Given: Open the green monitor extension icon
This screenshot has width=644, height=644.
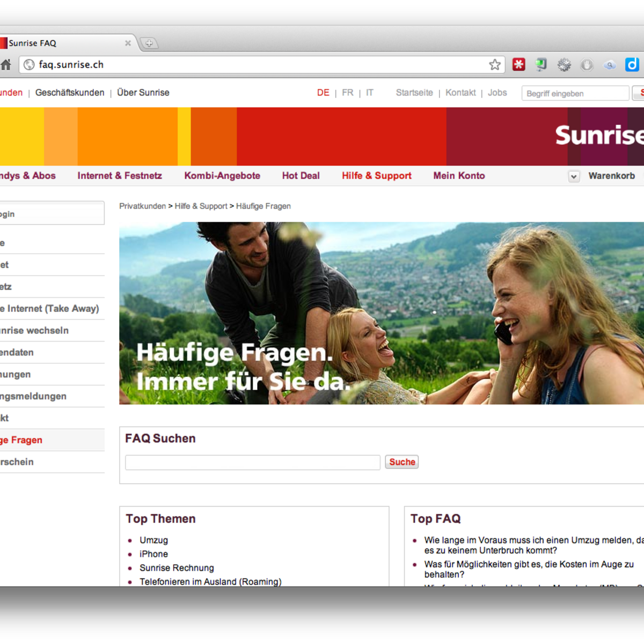Looking at the screenshot, I should pos(541,65).
